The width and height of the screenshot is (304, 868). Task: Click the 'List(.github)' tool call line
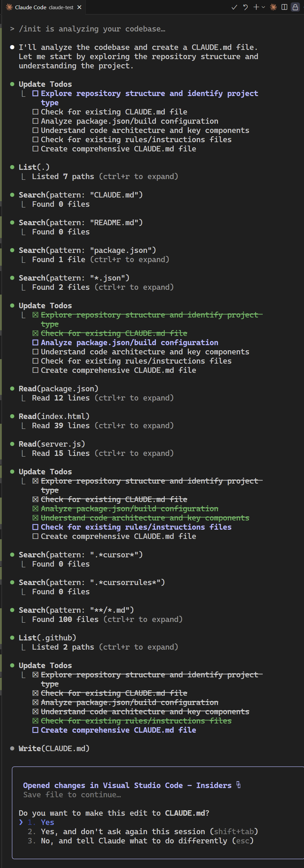pyautogui.click(x=47, y=638)
